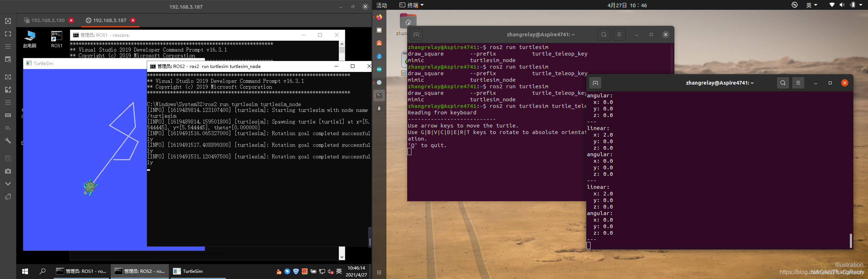This screenshot has height=279, width=868.
Task: Open the 终端 application menu in top bar
Action: (412, 5)
